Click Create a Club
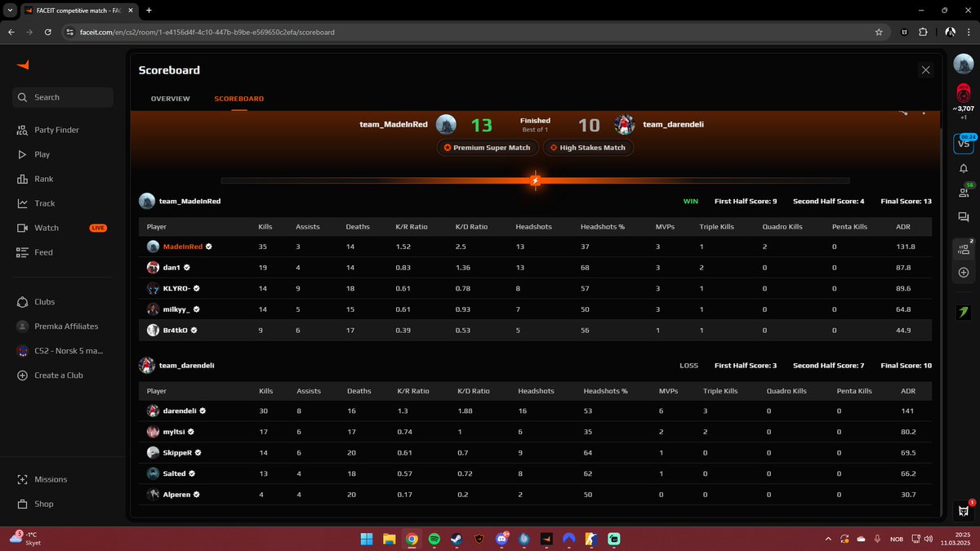This screenshot has width=980, height=551. point(58,375)
